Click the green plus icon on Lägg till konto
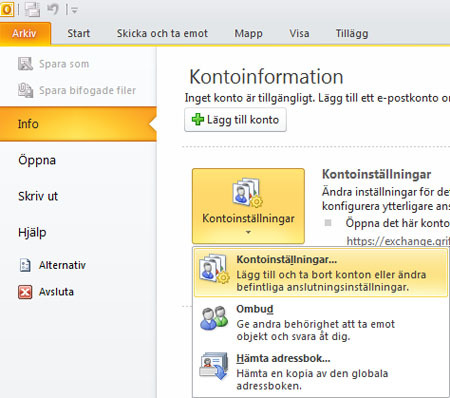The width and height of the screenshot is (450, 398). [x=198, y=119]
